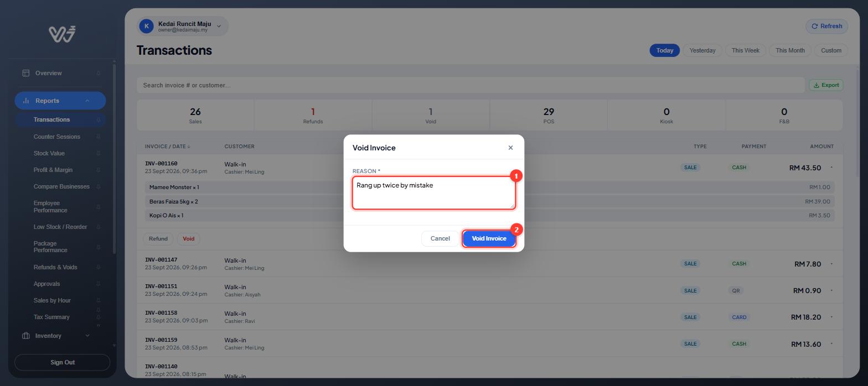Toggle the pin beside Refunds & Voids
The image size is (868, 386).
coord(99,267)
